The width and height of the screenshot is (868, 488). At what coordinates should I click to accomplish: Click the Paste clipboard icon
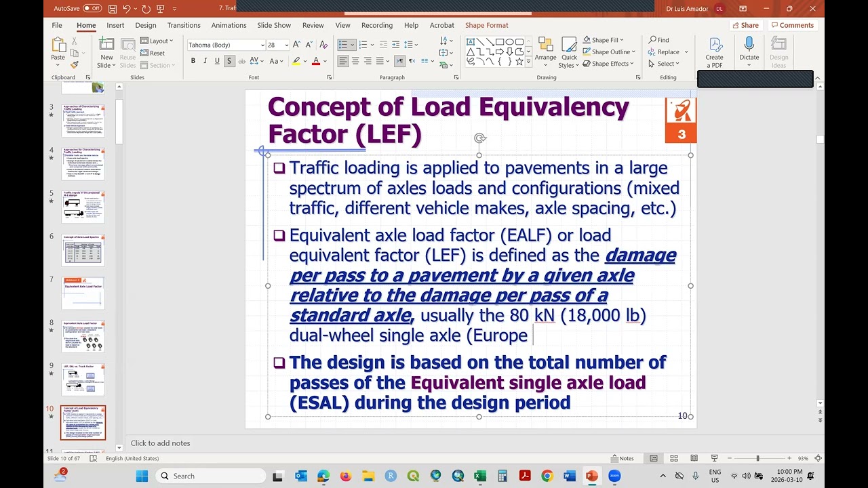tap(58, 45)
